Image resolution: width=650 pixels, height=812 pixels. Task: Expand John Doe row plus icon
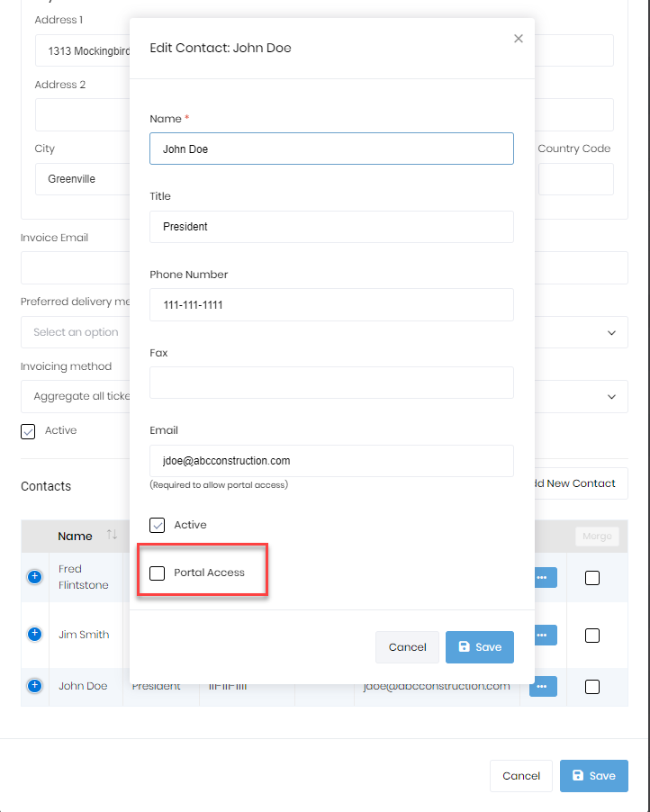pyautogui.click(x=35, y=686)
